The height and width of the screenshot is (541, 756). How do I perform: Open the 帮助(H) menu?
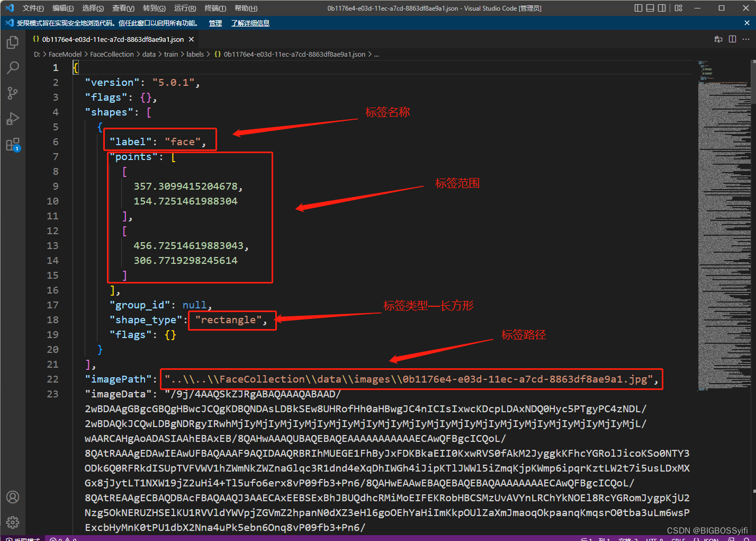coord(246,8)
